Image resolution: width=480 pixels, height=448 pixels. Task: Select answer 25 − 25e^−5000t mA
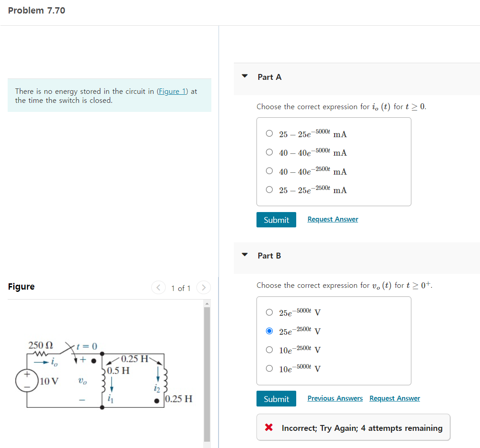[x=269, y=133]
